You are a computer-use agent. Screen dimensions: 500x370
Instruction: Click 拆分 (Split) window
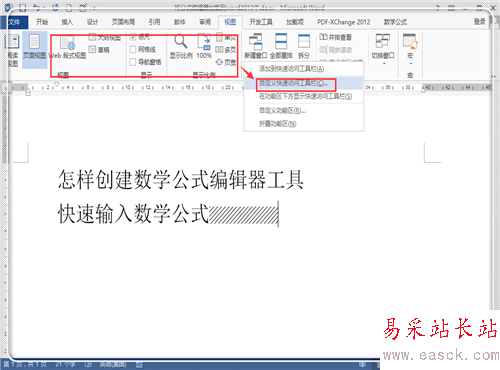tap(304, 47)
